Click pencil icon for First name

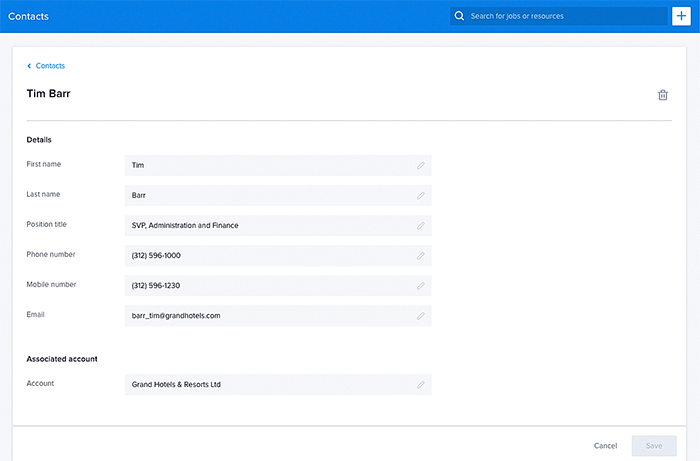click(x=421, y=165)
